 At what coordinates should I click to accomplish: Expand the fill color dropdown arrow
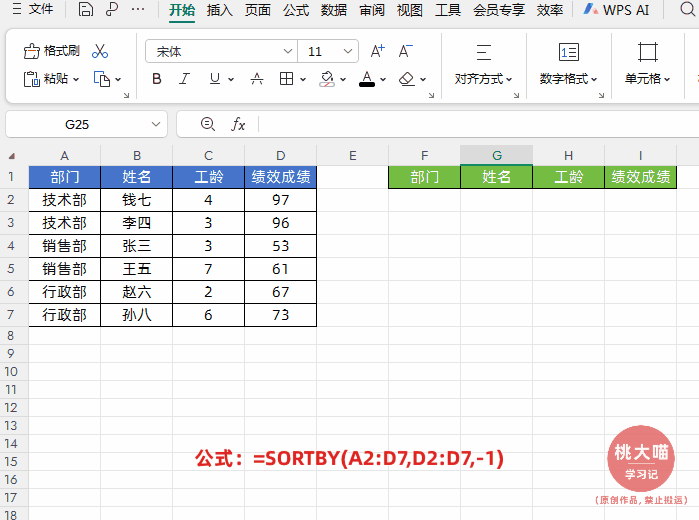(x=342, y=79)
